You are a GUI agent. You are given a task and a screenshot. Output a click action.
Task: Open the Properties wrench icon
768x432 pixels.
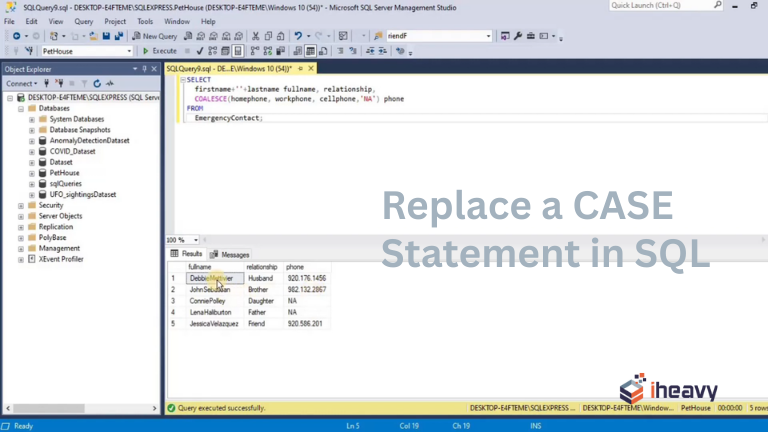[x=518, y=36]
